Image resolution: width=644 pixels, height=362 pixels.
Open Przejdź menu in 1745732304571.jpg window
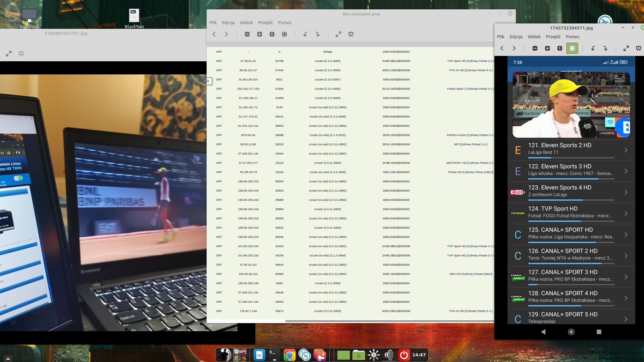(553, 37)
